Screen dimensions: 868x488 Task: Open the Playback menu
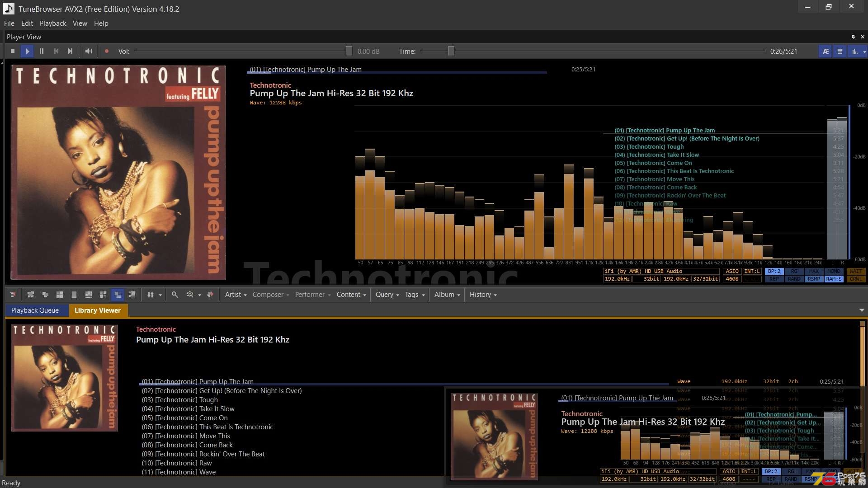pyautogui.click(x=53, y=23)
